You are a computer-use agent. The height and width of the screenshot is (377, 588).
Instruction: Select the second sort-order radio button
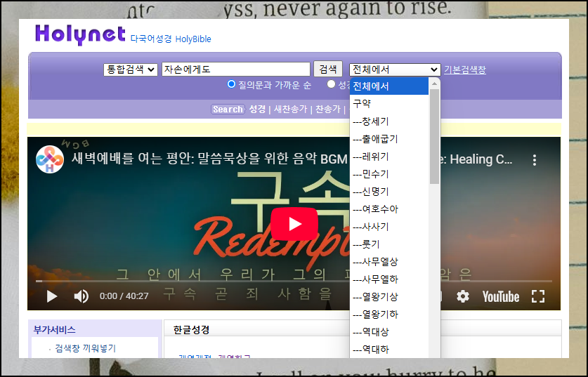point(331,84)
